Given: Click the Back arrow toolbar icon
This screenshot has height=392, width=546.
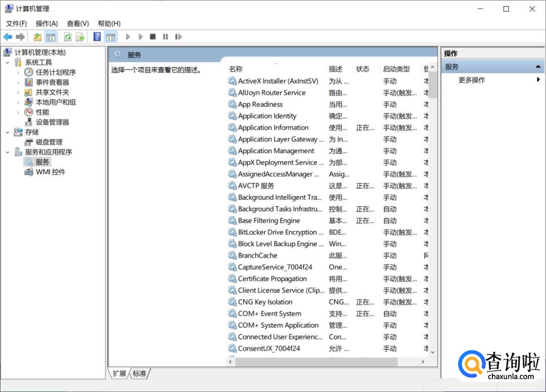Looking at the screenshot, I should pos(8,36).
